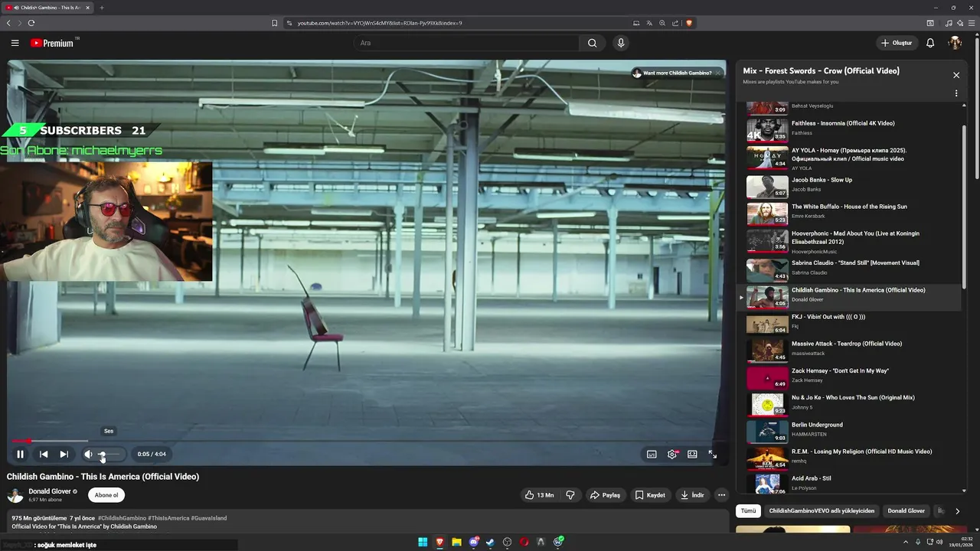Image resolution: width=980 pixels, height=551 pixels.
Task: Go to YouTube Premium home logo
Action: [54, 43]
